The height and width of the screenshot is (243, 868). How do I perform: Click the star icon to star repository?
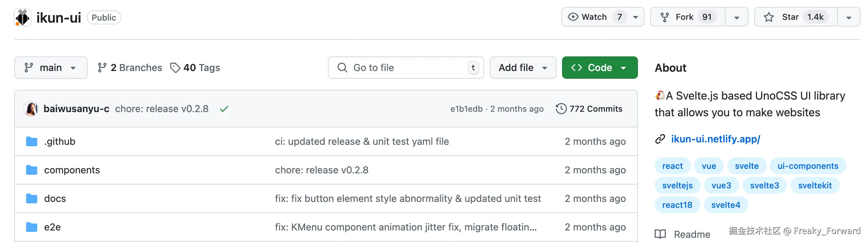point(768,17)
